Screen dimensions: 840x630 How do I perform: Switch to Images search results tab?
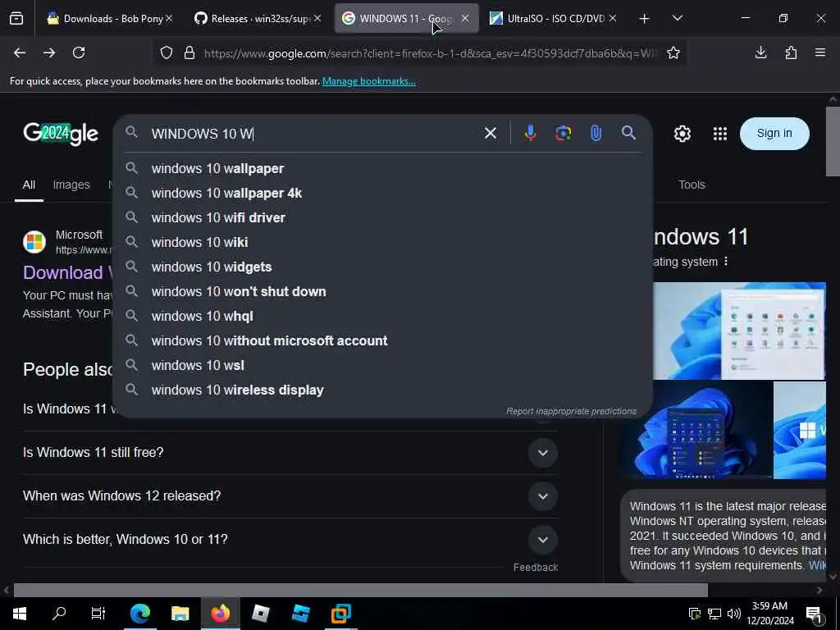point(71,185)
